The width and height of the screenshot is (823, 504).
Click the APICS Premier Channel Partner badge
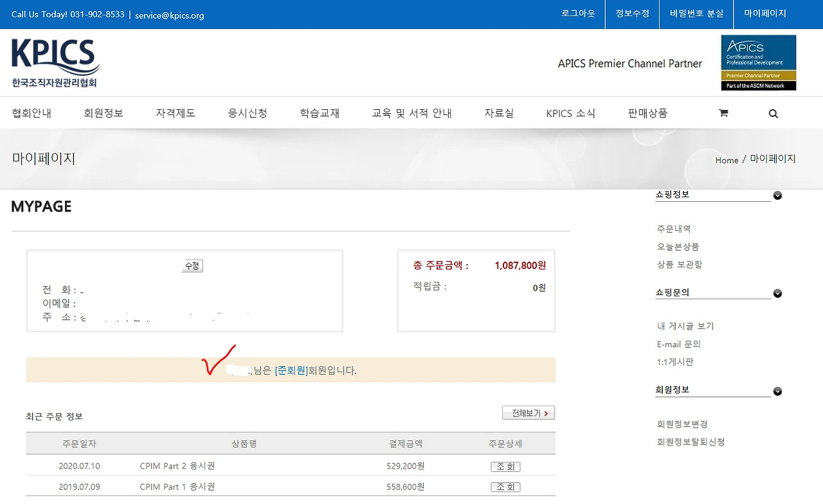click(x=759, y=62)
